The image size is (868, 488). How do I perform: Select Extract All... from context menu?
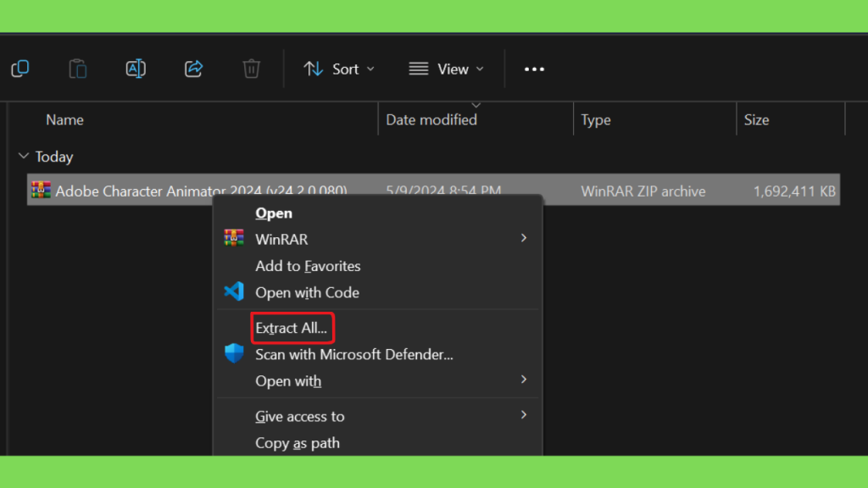(x=292, y=328)
